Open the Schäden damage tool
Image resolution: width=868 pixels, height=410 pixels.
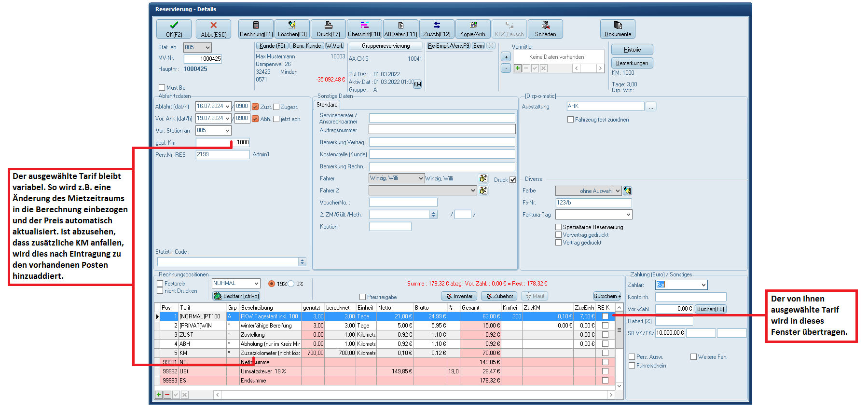click(545, 29)
